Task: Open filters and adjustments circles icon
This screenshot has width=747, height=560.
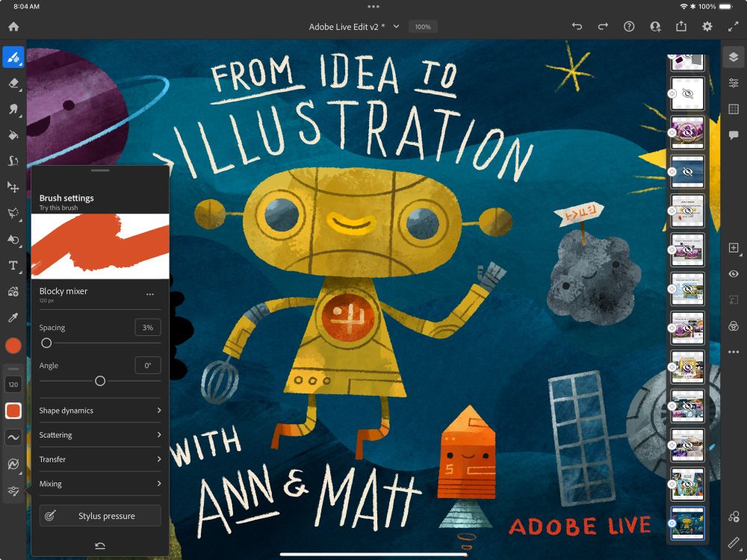Action: coord(734,326)
